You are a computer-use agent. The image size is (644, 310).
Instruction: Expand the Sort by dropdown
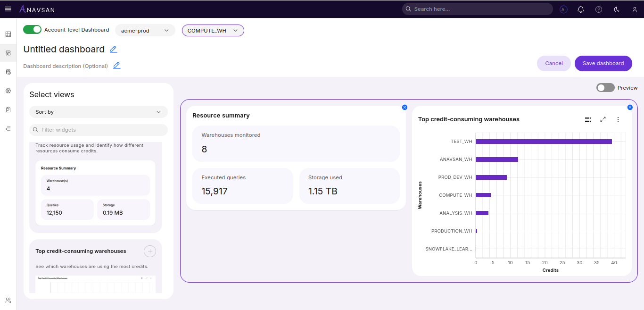coord(99,112)
